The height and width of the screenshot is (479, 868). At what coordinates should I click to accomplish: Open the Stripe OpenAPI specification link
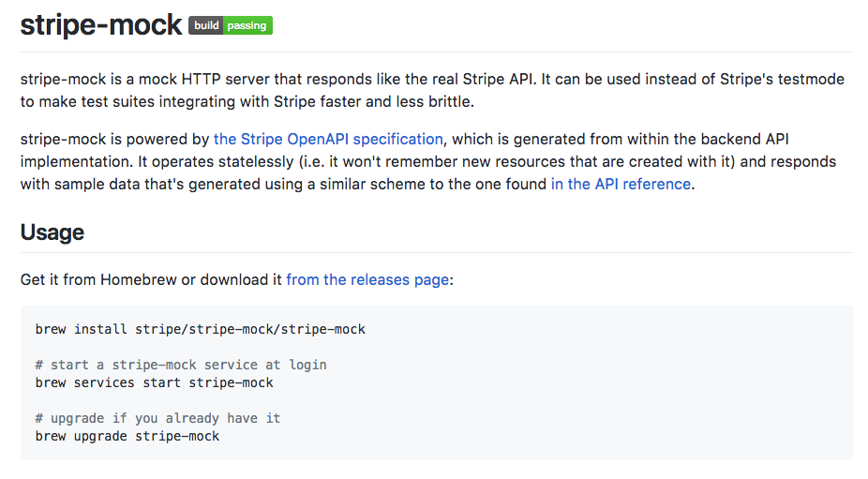pos(328,139)
